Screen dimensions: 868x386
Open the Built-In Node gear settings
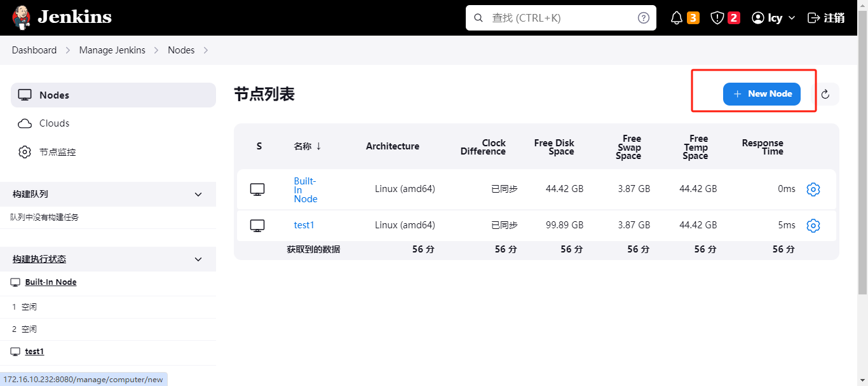813,190
